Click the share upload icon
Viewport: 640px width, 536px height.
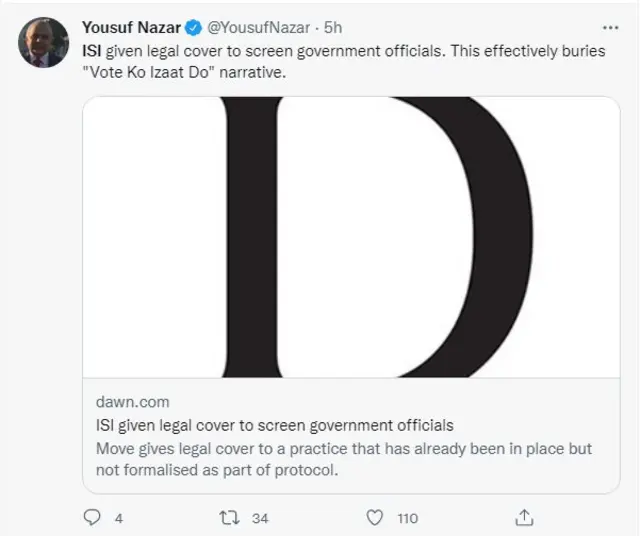point(525,517)
